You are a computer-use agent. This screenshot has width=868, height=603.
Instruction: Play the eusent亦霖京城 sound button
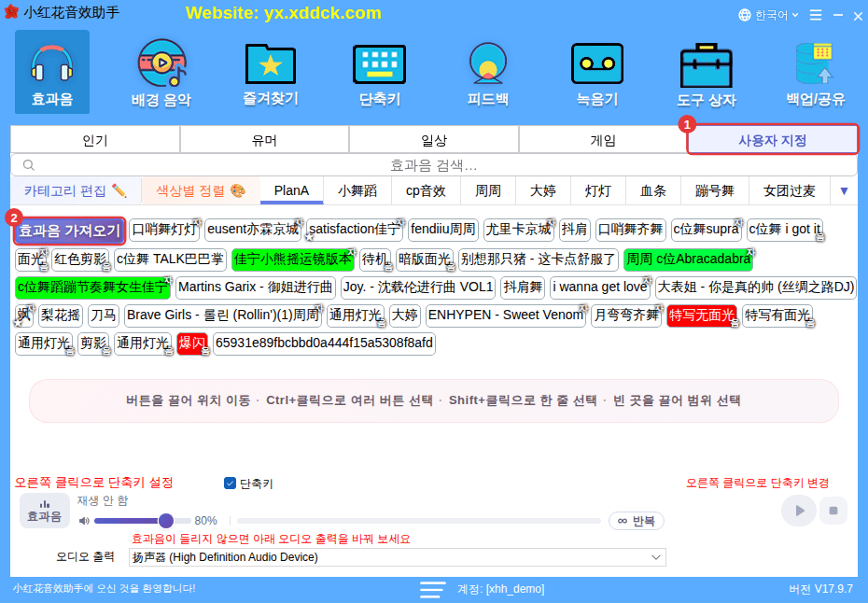(x=253, y=230)
